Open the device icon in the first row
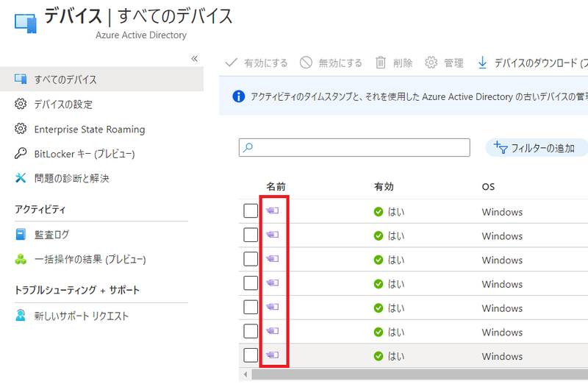588x387 pixels. pos(273,210)
